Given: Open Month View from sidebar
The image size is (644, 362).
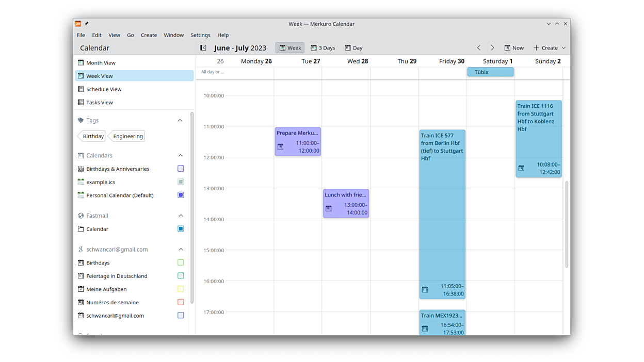Looking at the screenshot, I should tap(101, 63).
